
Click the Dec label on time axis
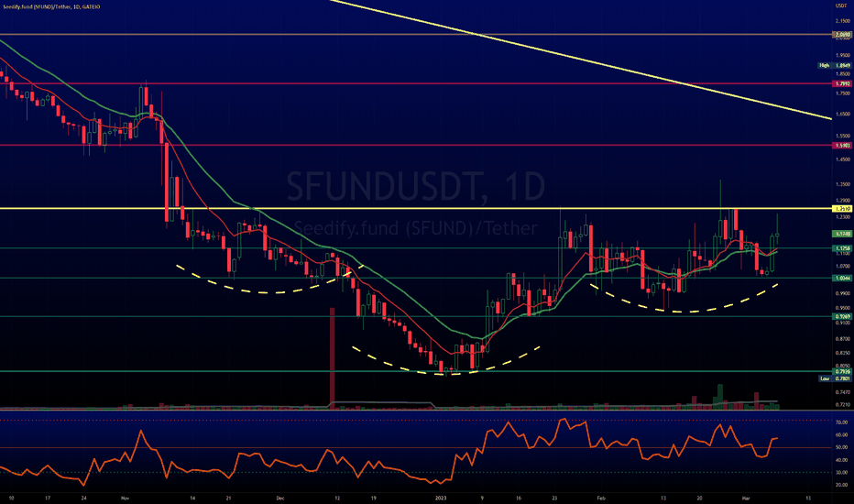280,498
